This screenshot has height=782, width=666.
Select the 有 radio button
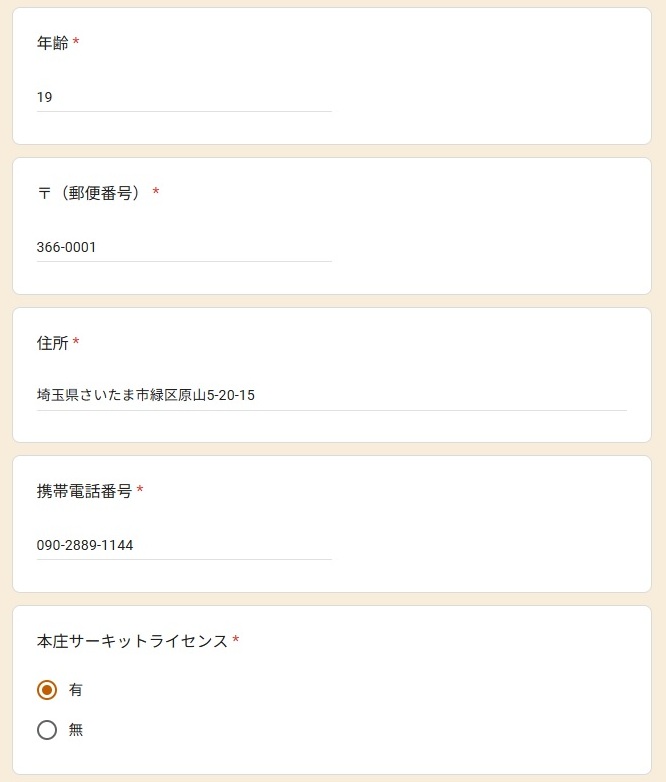[47, 690]
